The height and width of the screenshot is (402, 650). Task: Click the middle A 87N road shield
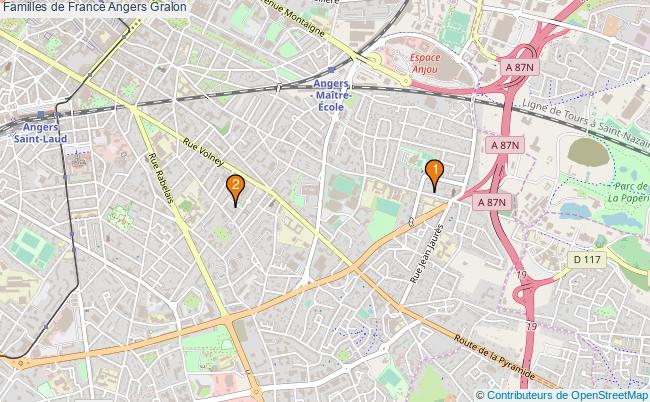505,145
